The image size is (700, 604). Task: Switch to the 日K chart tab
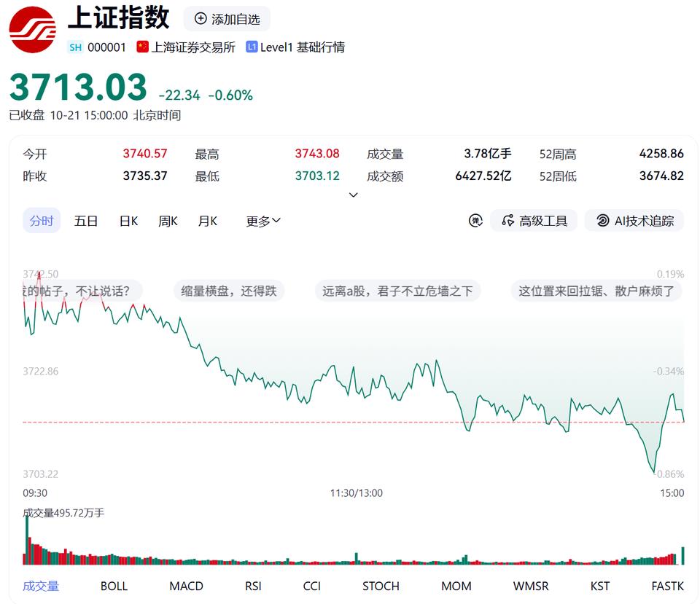point(128,221)
